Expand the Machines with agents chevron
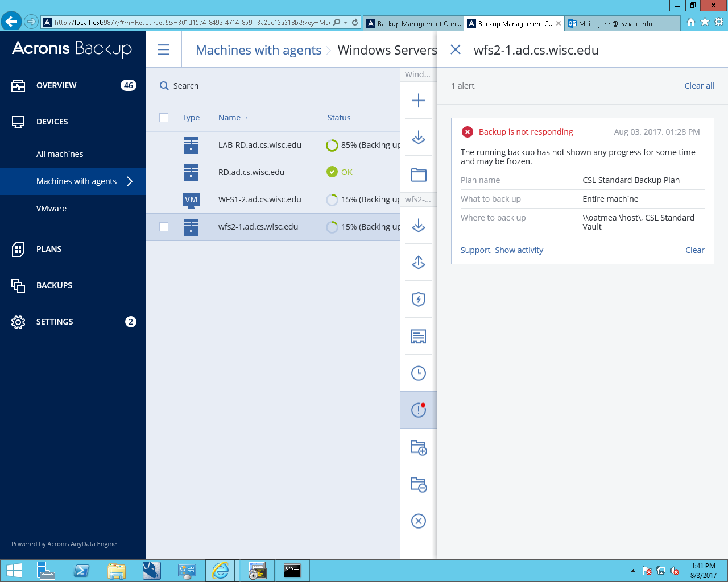This screenshot has height=582, width=728. click(130, 181)
